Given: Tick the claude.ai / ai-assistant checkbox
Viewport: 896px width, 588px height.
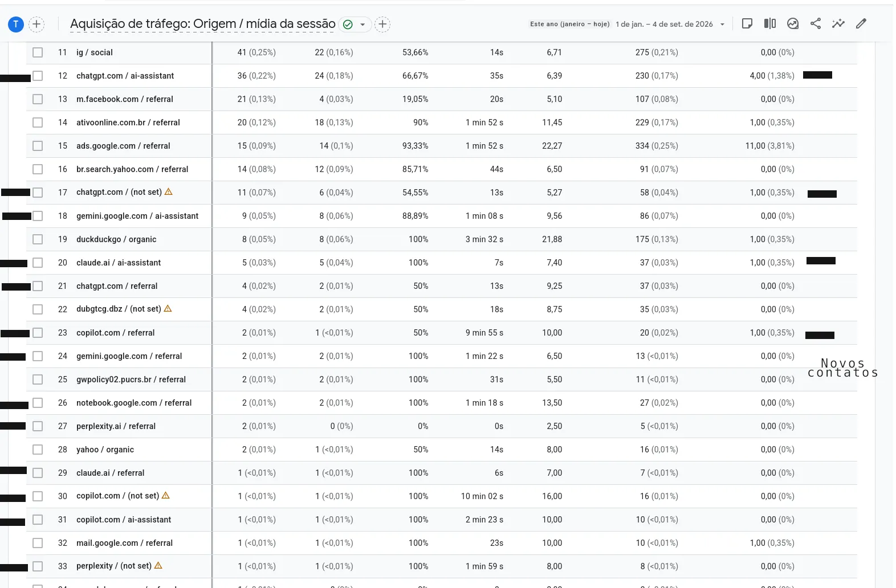Looking at the screenshot, I should click(38, 263).
